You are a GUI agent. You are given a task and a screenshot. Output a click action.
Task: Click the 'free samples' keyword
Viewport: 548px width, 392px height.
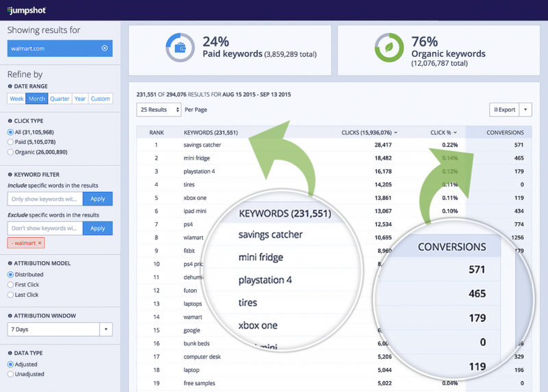click(199, 383)
